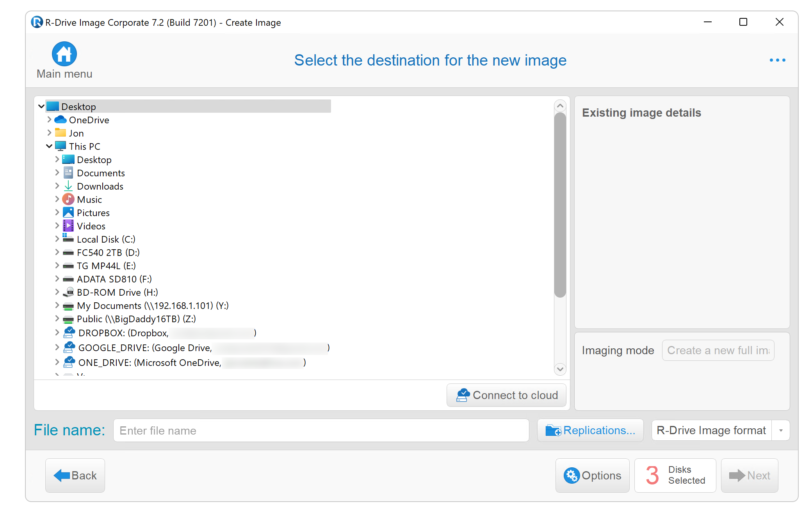Click the tree vertical scrollbar thumb

pos(560,205)
